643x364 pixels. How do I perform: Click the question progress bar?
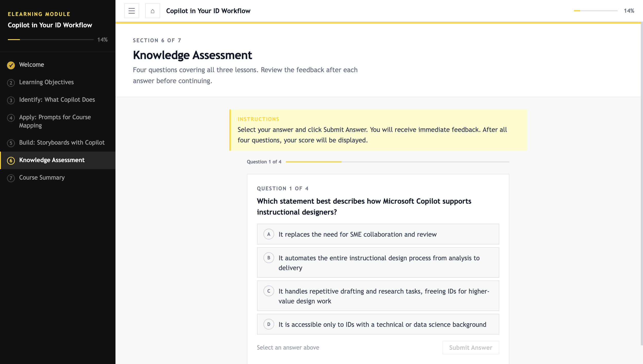pos(397,162)
